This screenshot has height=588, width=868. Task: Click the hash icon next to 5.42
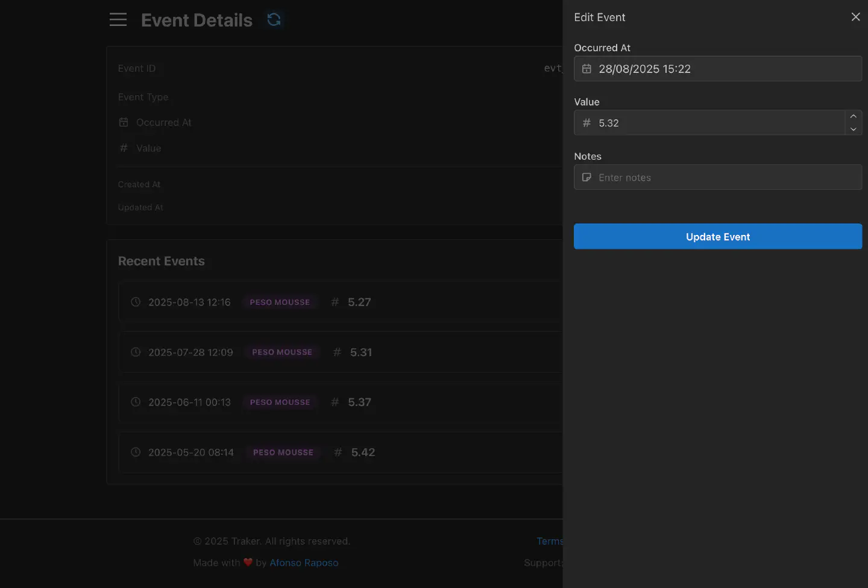pyautogui.click(x=338, y=452)
